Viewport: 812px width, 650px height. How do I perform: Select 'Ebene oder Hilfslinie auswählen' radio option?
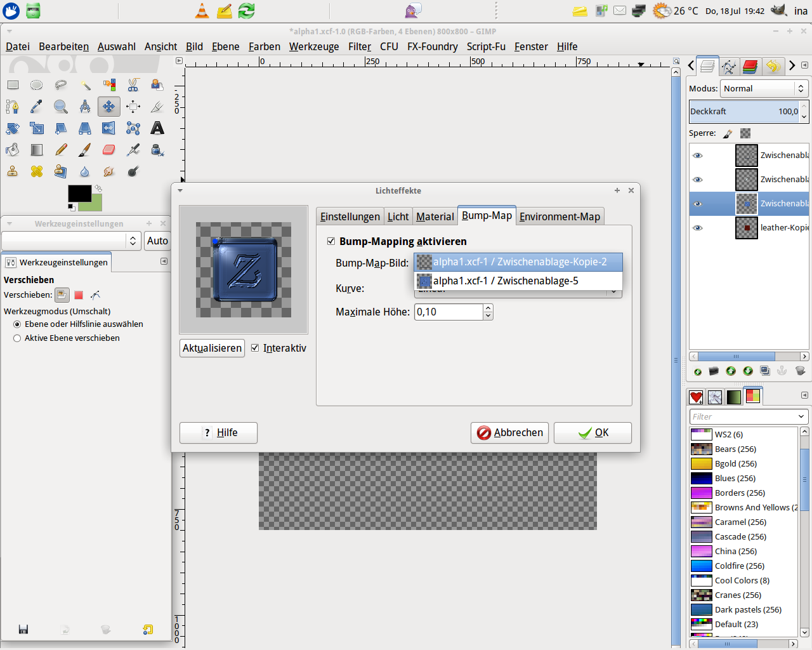point(17,324)
